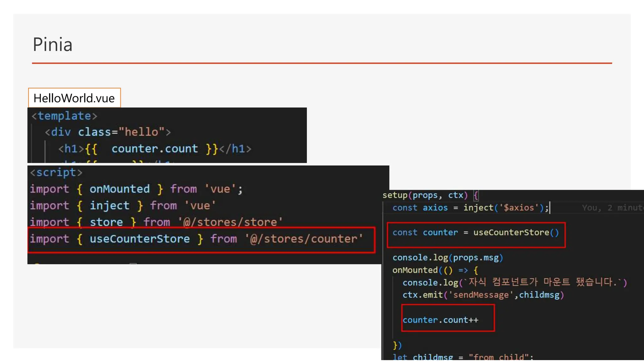Click the highlighted counter.count++ statement
This screenshot has width=644, height=362.
(x=440, y=320)
